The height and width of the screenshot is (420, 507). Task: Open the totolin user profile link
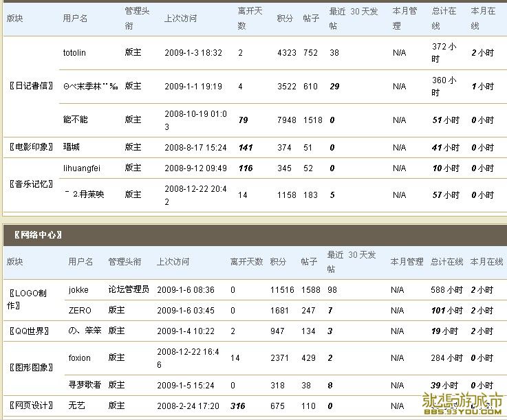click(x=74, y=53)
